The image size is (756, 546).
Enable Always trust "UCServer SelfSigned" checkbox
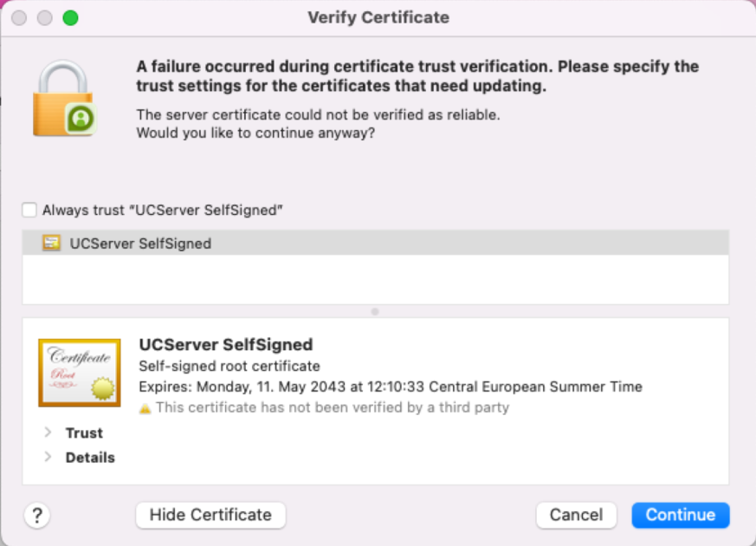29,210
